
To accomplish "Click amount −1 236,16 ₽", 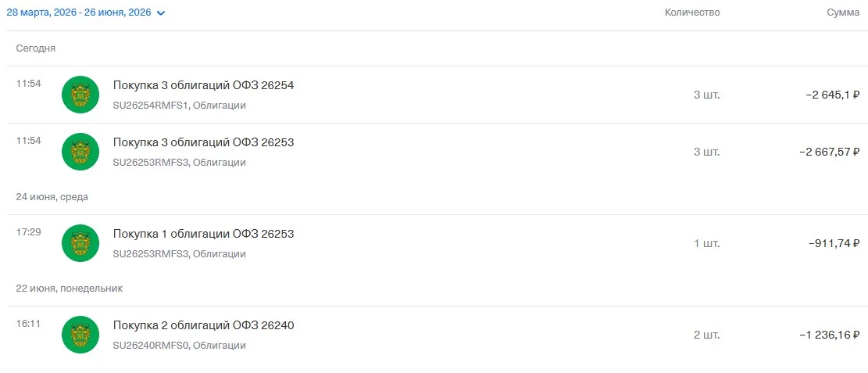I will (x=829, y=335).
